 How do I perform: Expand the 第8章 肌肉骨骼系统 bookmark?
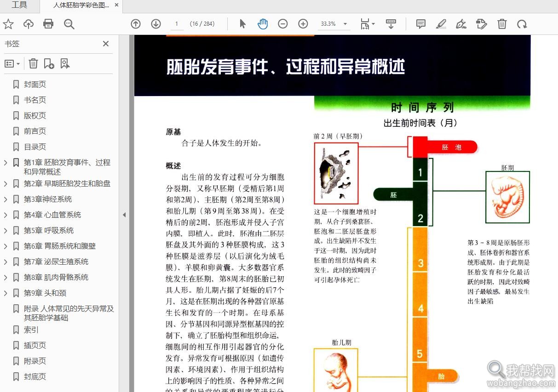(x=6, y=277)
